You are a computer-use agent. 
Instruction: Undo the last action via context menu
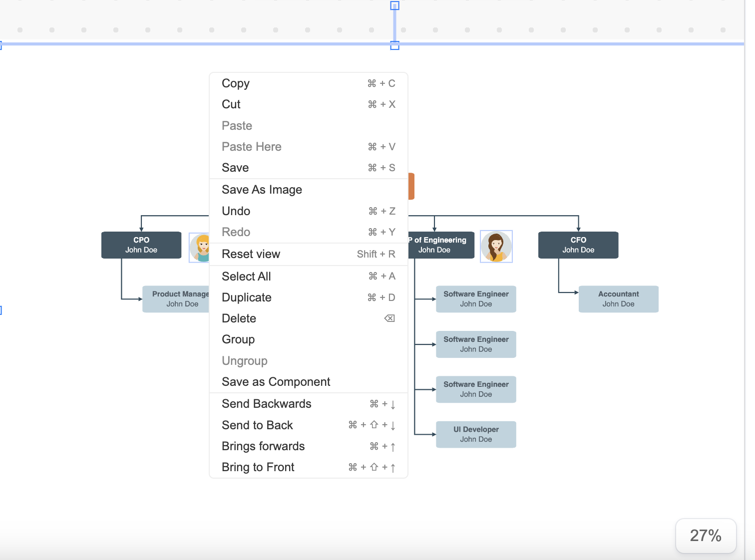click(x=236, y=211)
